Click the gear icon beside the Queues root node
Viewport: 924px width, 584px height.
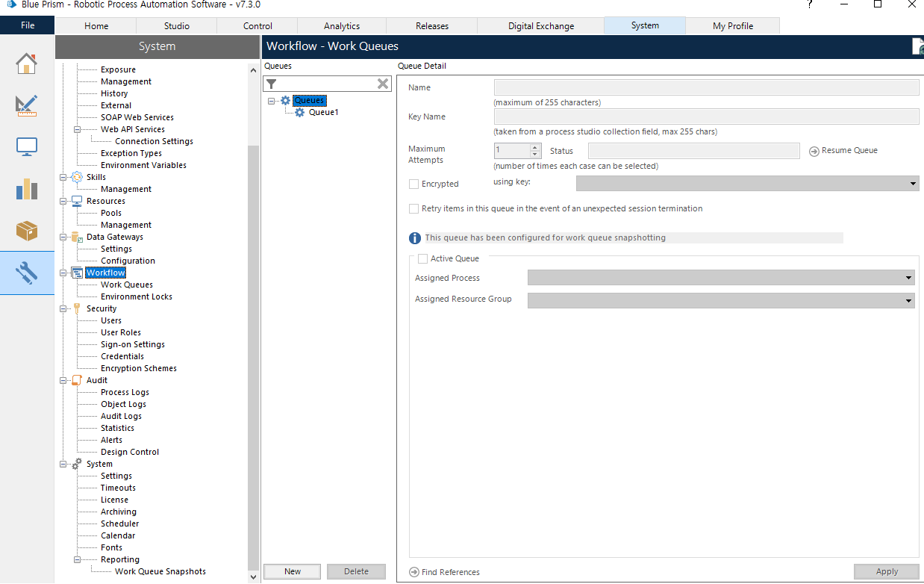285,101
